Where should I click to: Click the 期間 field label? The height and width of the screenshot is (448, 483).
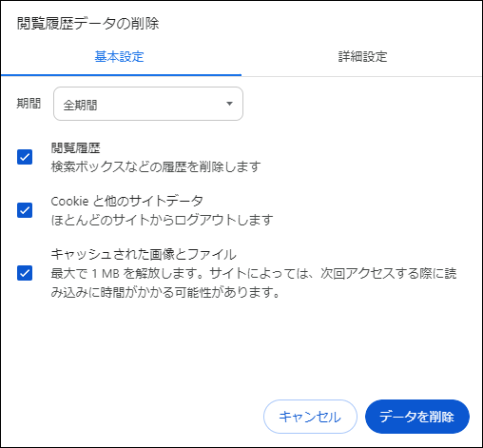(29, 104)
